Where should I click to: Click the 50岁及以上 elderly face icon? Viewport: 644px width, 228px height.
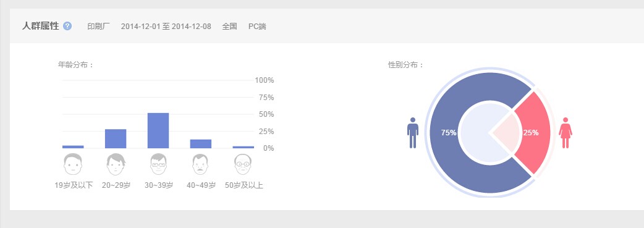pos(243,164)
